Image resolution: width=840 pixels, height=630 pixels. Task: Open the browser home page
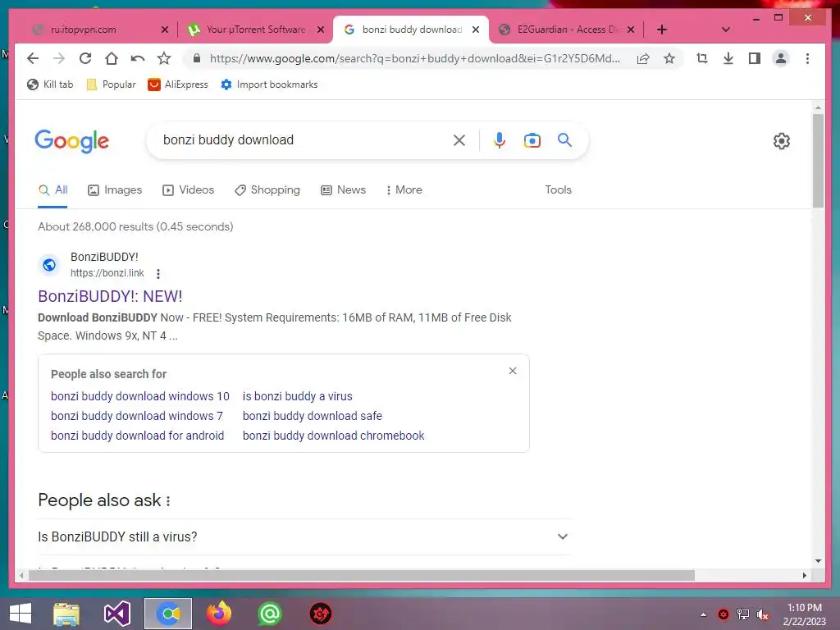point(112,58)
